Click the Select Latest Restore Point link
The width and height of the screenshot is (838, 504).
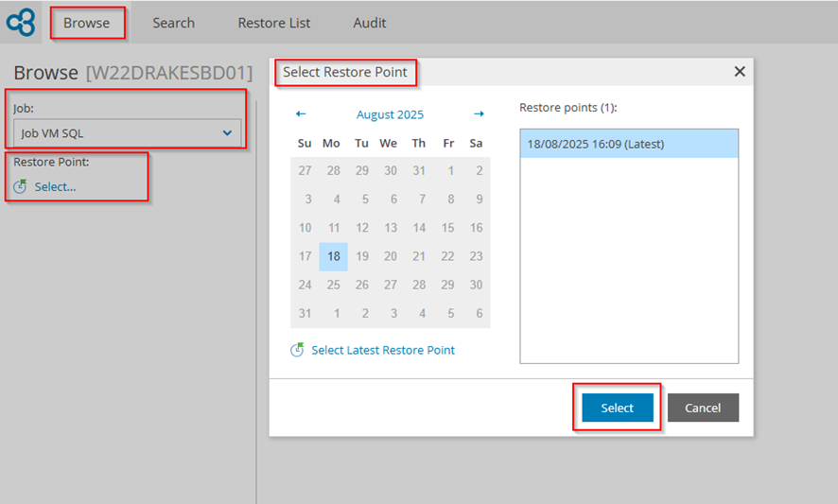382,350
